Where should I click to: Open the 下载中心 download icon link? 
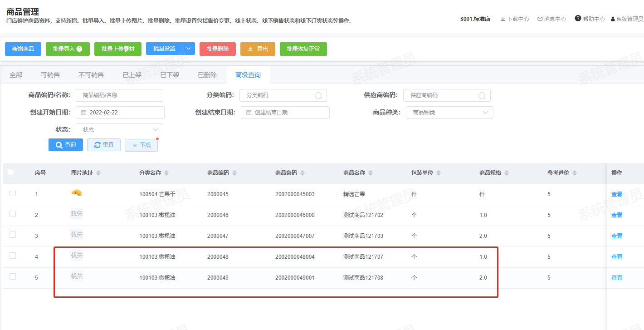(503, 19)
